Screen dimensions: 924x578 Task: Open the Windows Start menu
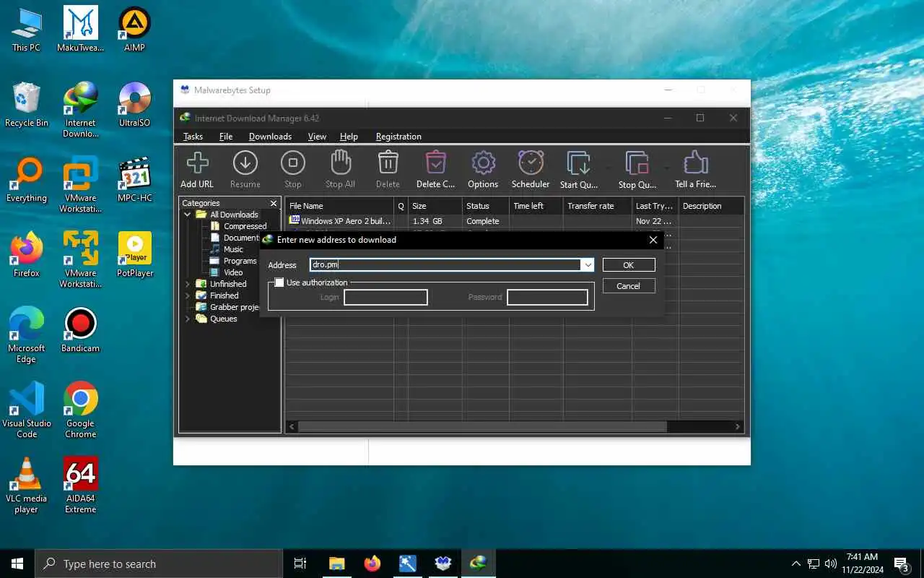(17, 564)
